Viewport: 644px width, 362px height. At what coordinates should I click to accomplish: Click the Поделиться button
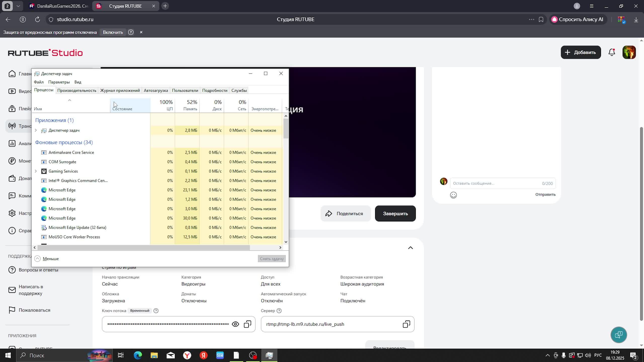[345, 213]
